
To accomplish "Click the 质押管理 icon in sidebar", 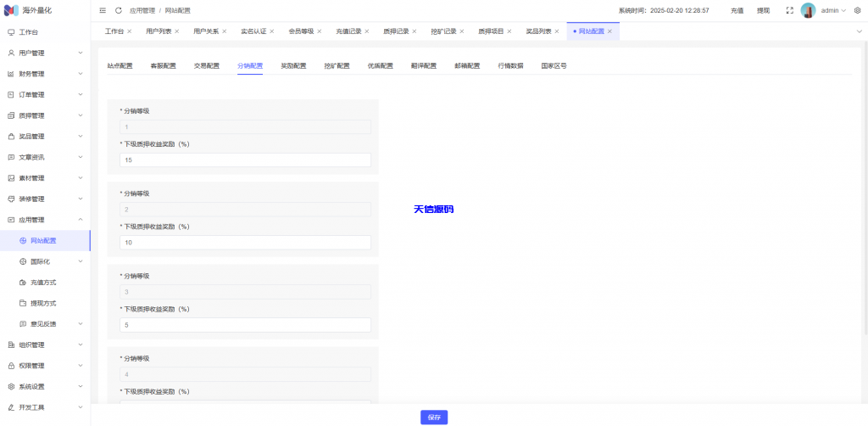I will 11,115.
